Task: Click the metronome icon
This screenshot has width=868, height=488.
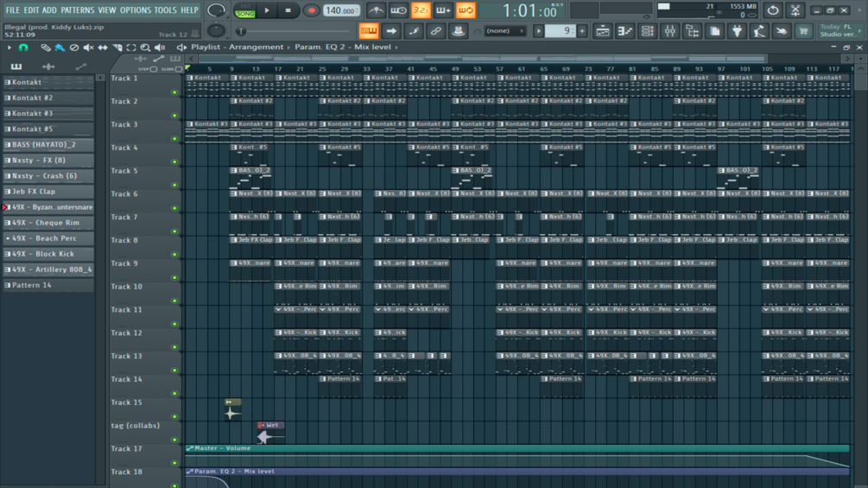Action: tap(377, 10)
